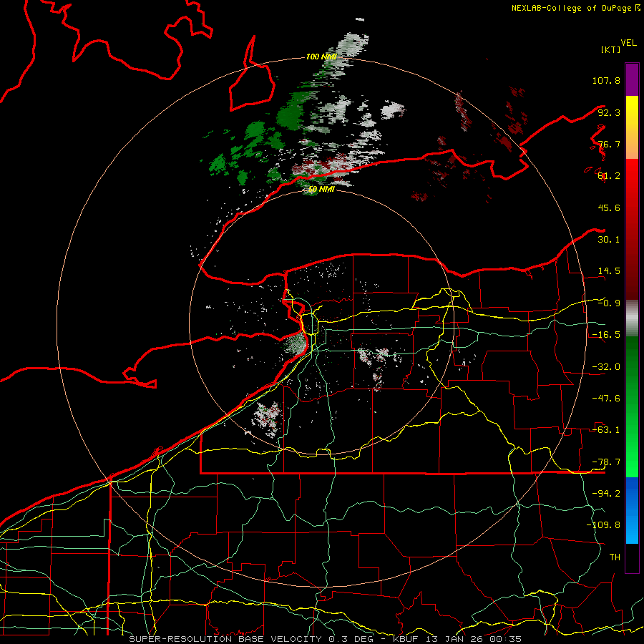The width and height of the screenshot is (644, 644).
Task: Click the 76.7 velocity scale value
Action: (609, 144)
